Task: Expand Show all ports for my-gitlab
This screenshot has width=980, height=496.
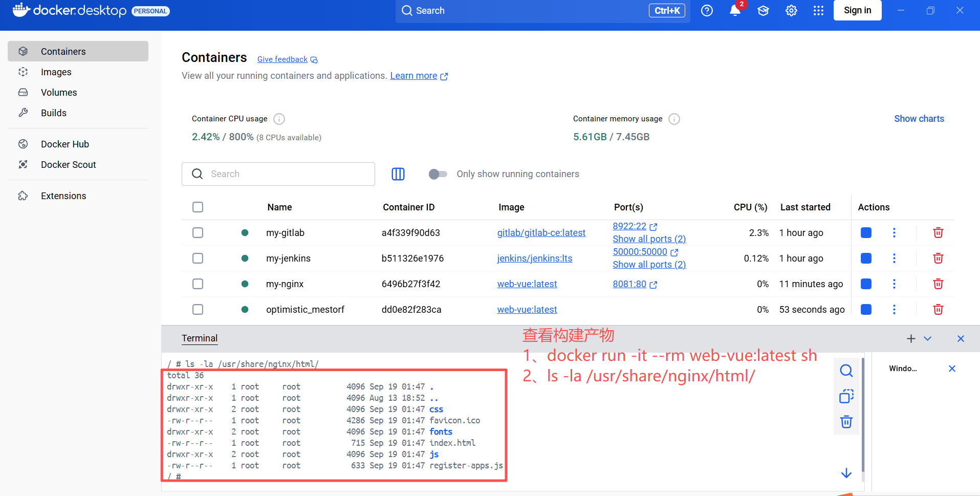Action: pyautogui.click(x=649, y=239)
